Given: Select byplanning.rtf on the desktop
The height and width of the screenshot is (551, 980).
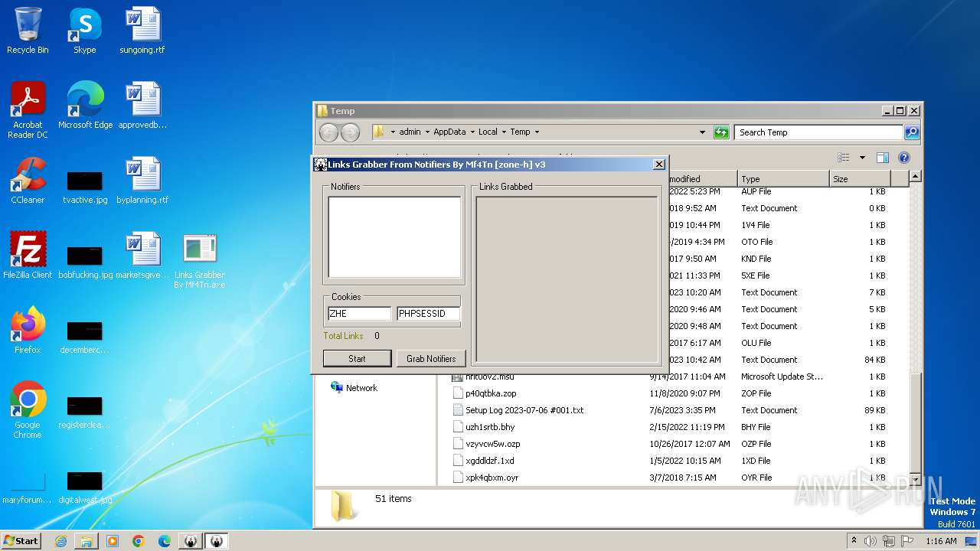Looking at the screenshot, I should pyautogui.click(x=142, y=180).
